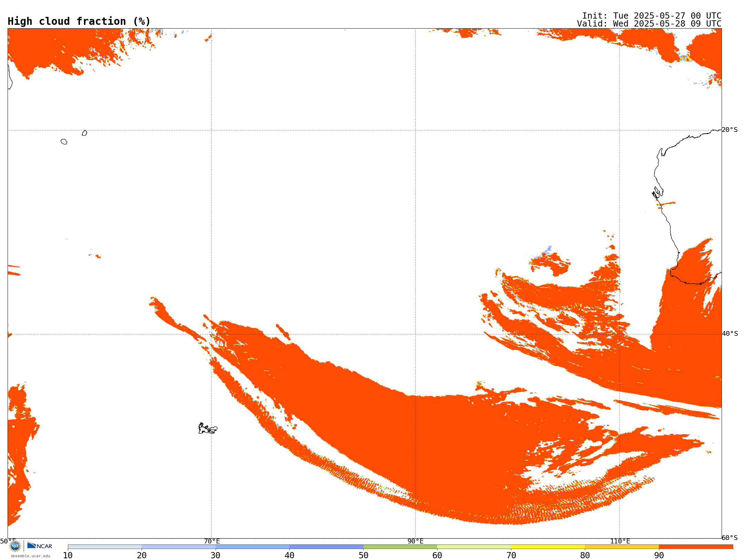Click the colorbar tick label 80

[x=585, y=556]
